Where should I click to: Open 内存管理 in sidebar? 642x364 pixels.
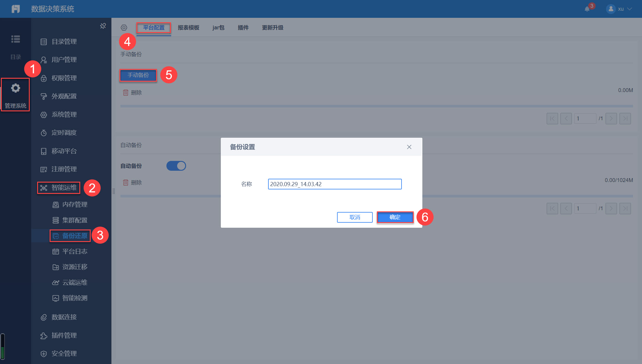click(x=75, y=205)
